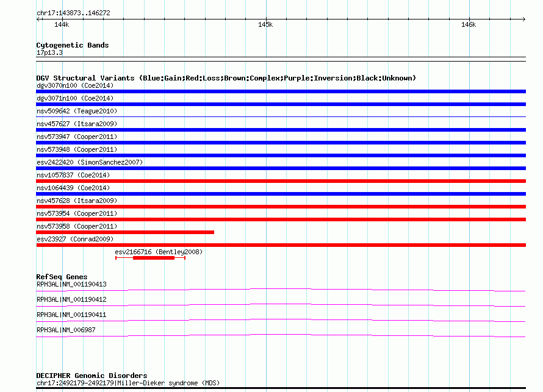Open nsv509642 (Teague2010) variant label
Viewport: 543px width, 392px height.
click(x=77, y=111)
